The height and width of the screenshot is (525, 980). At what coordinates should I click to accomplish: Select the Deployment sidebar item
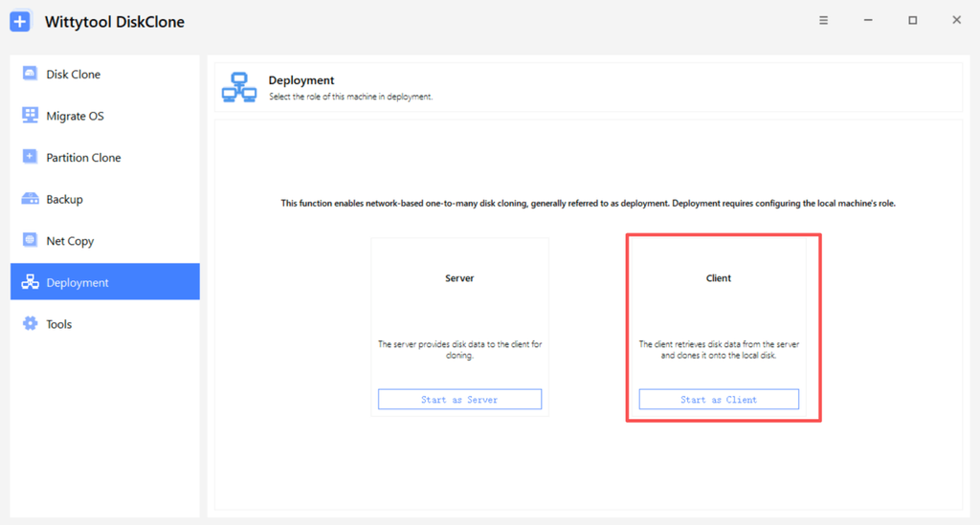[105, 281]
